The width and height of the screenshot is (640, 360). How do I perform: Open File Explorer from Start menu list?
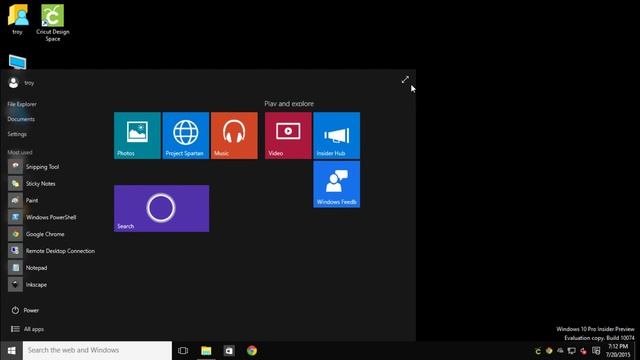pyautogui.click(x=22, y=104)
